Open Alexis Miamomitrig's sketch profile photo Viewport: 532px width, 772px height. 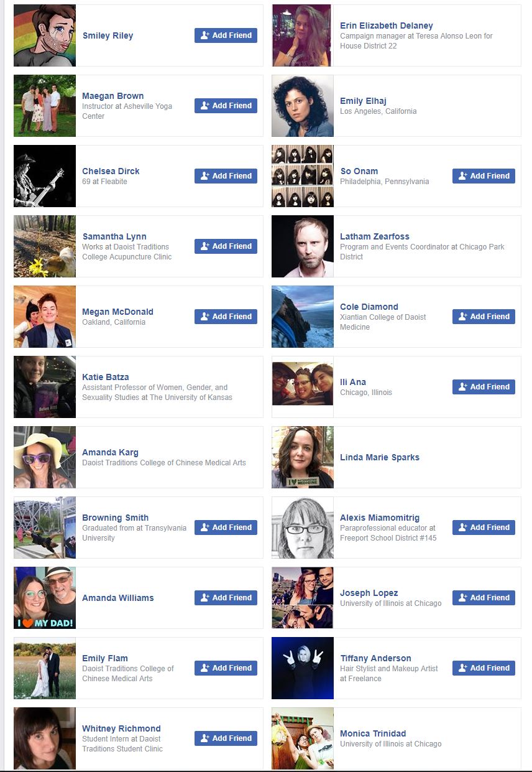pyautogui.click(x=303, y=528)
